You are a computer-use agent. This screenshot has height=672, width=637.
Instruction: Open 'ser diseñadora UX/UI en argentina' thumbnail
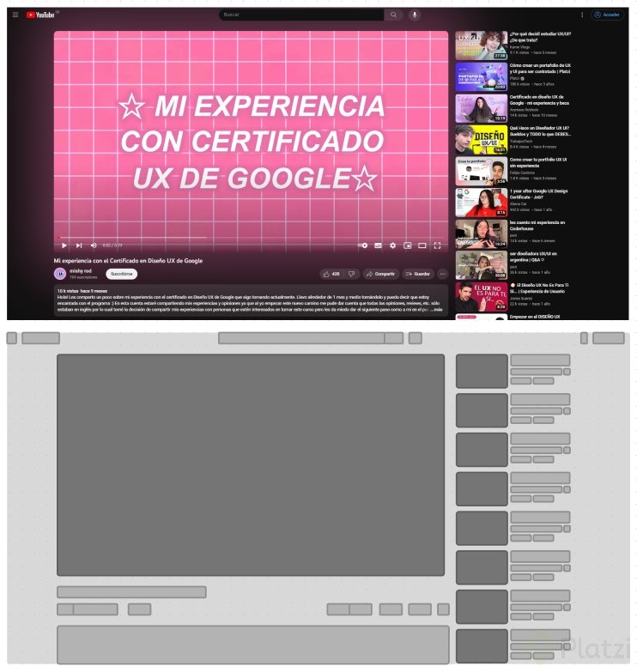(x=482, y=265)
